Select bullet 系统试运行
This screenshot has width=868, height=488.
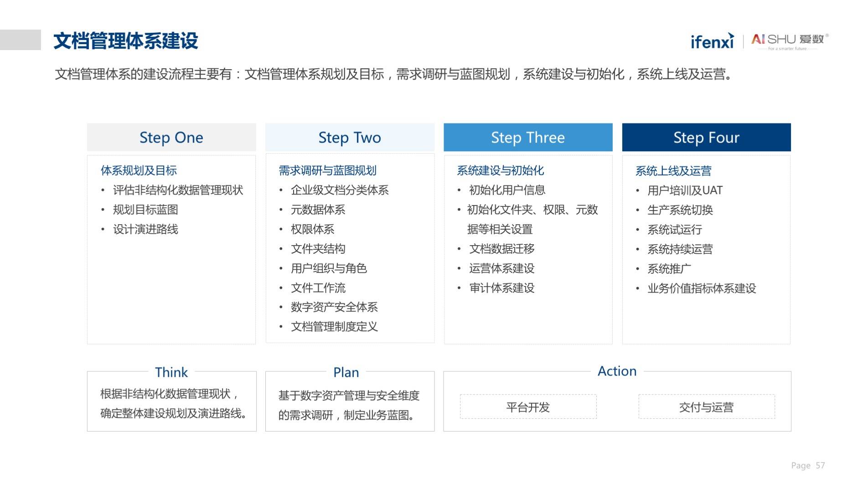tap(674, 230)
